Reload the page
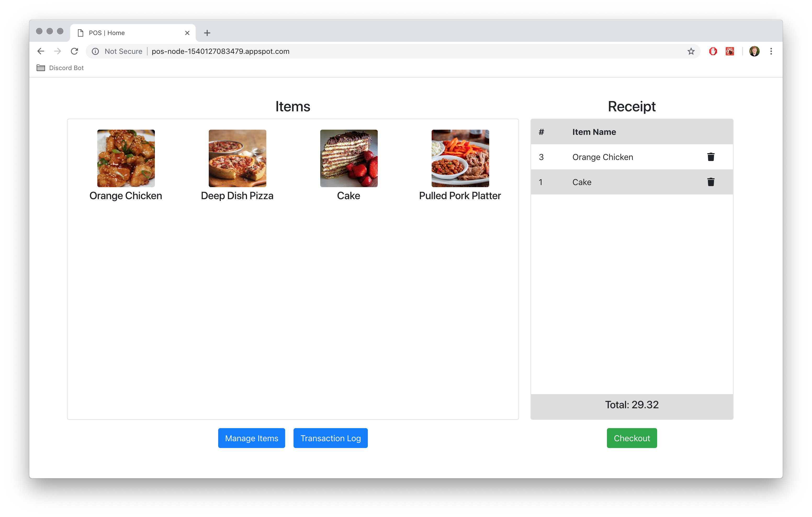Viewport: 812px width, 517px height. (75, 51)
